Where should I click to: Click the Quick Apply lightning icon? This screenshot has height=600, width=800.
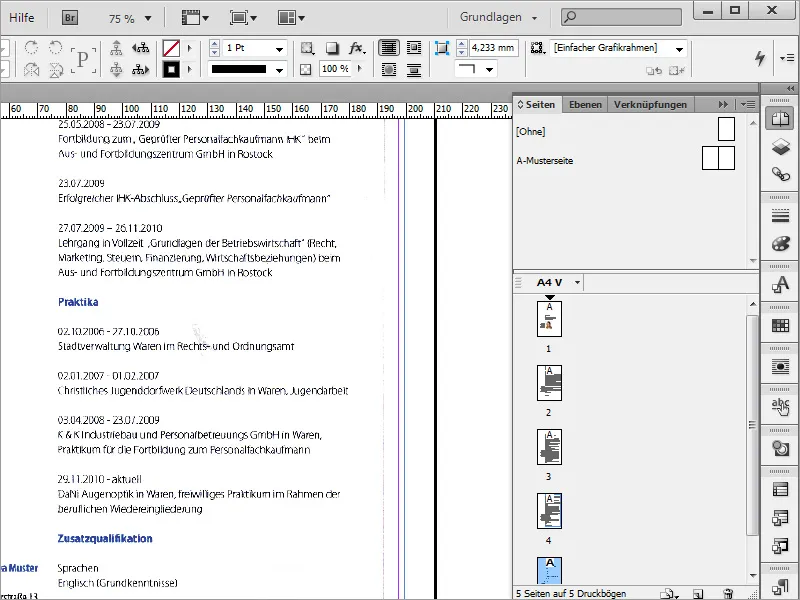pos(760,58)
